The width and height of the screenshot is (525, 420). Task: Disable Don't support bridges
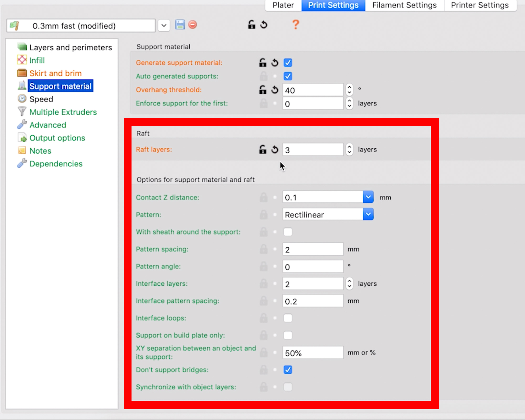(288, 370)
